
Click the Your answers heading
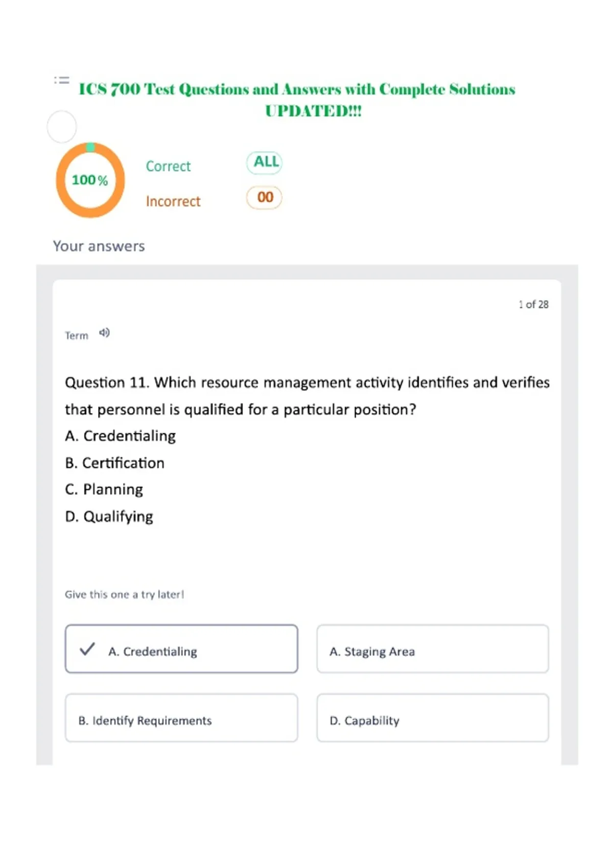tap(99, 246)
